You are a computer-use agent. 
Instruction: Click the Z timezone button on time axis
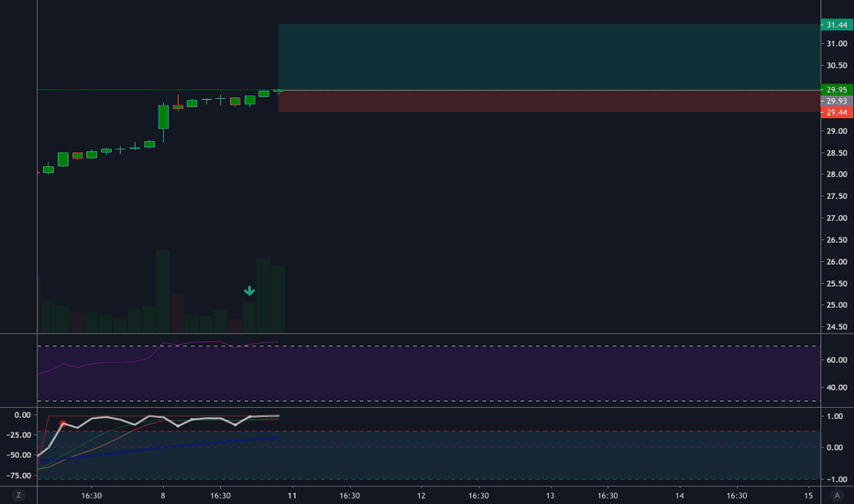[18, 495]
